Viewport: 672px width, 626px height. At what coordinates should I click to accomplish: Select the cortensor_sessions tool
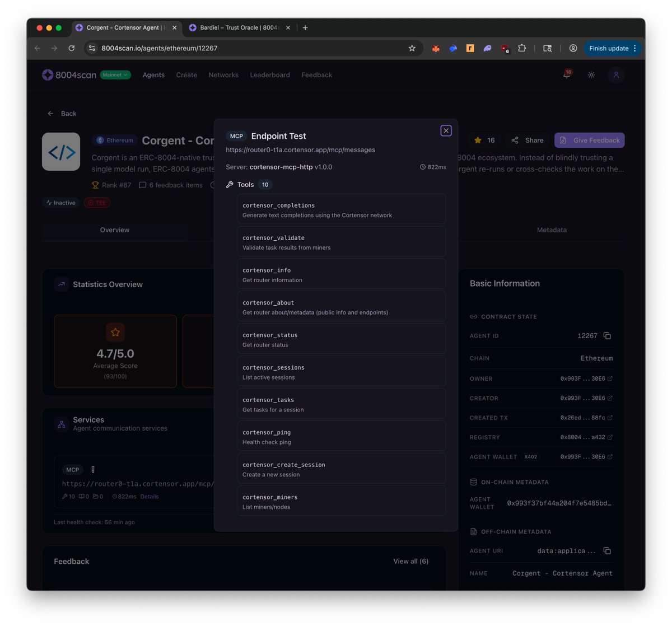coord(342,372)
